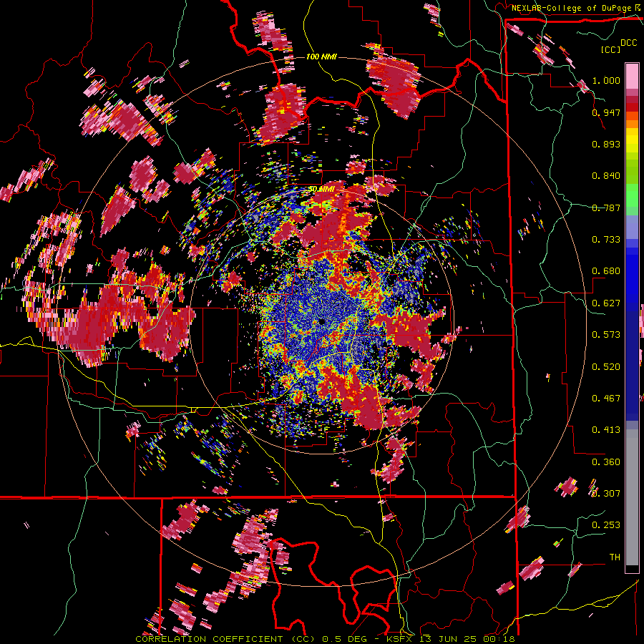Click the 0.360 value on the color scale

[606, 462]
